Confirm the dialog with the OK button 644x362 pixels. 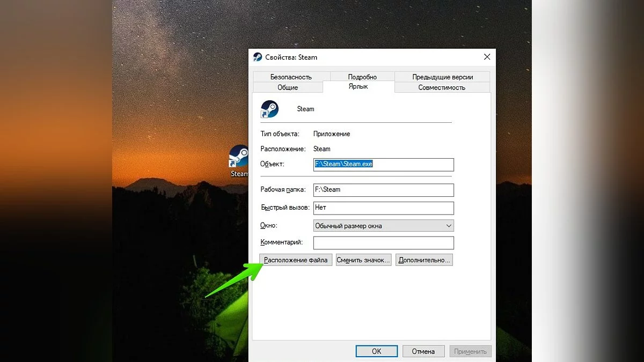pyautogui.click(x=376, y=351)
